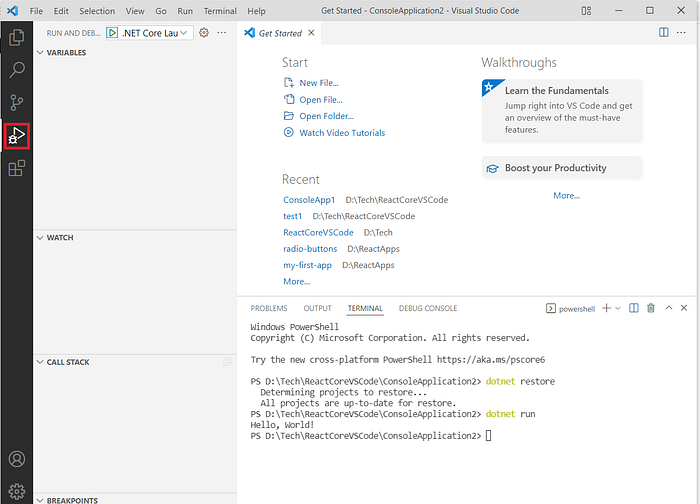This screenshot has width=700, height=504.
Task: Open the Search view icon
Action: point(17,70)
